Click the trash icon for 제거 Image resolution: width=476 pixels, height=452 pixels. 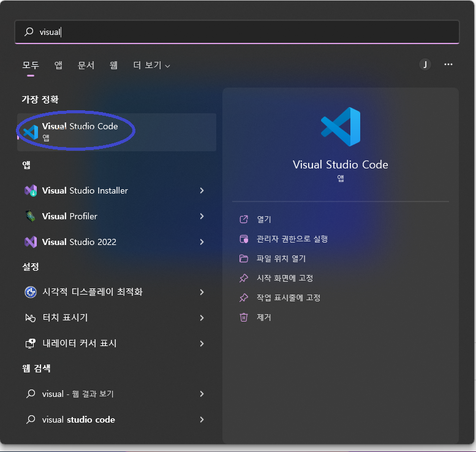(x=244, y=317)
